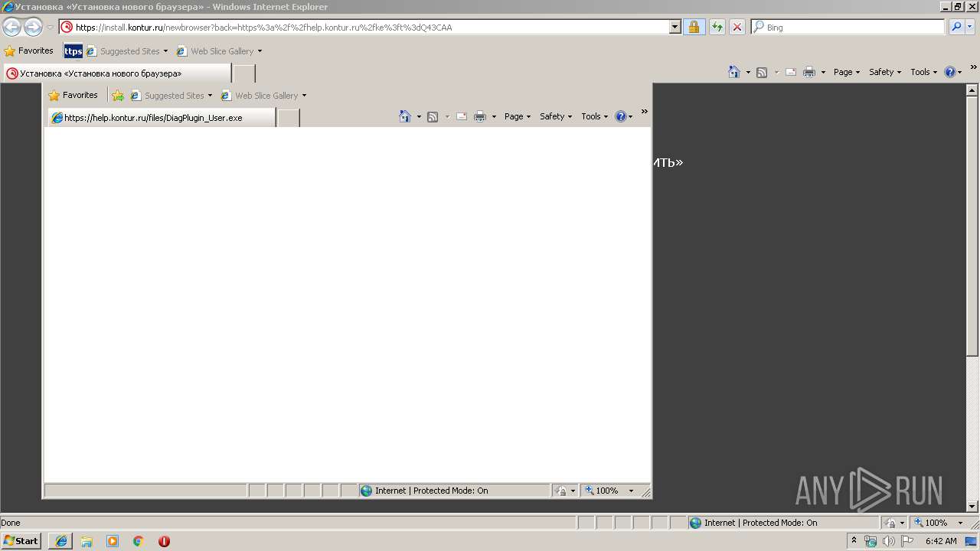This screenshot has height=551, width=980.
Task: Refresh the page with the green arrows
Action: tap(717, 27)
